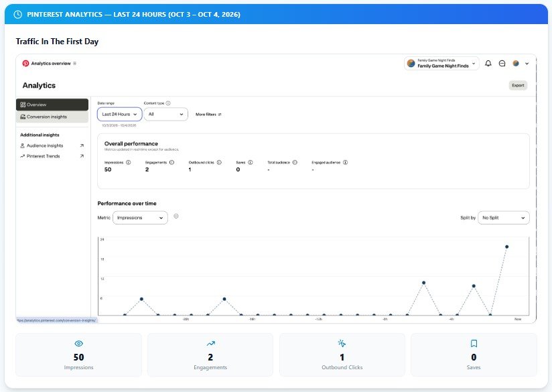552x392 pixels.
Task: Click the info icon next to Content type
Action: 168,103
